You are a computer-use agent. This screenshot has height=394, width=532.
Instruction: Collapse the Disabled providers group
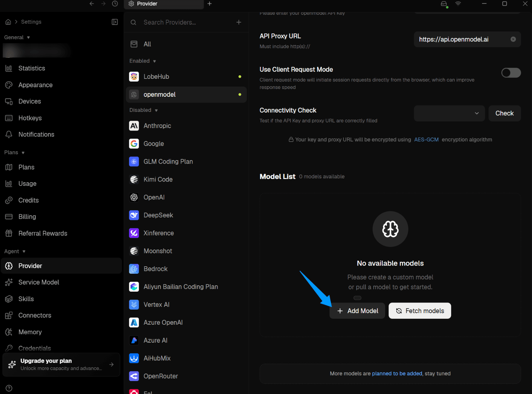[143, 110]
